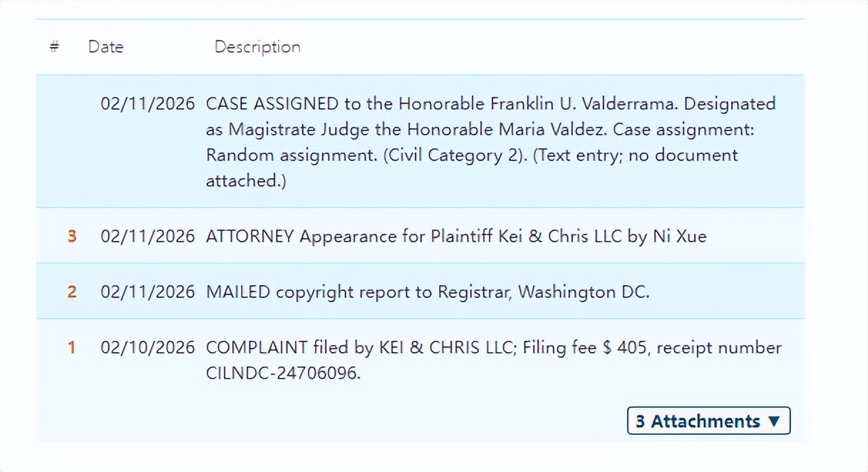Open docket entry number 2
This screenshot has height=472, width=868.
pos(72,292)
